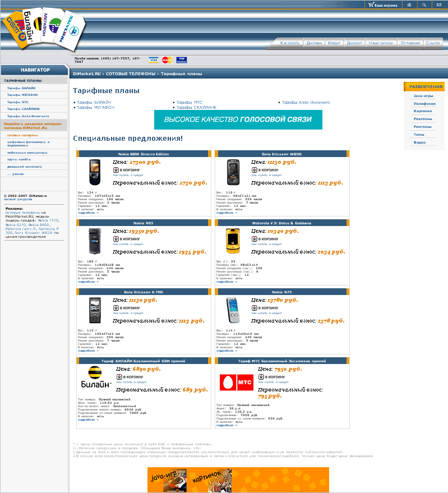Viewport: 448px width, 493px height.
Task: Open the 'Кредит' top menu tab
Action: 334,43
